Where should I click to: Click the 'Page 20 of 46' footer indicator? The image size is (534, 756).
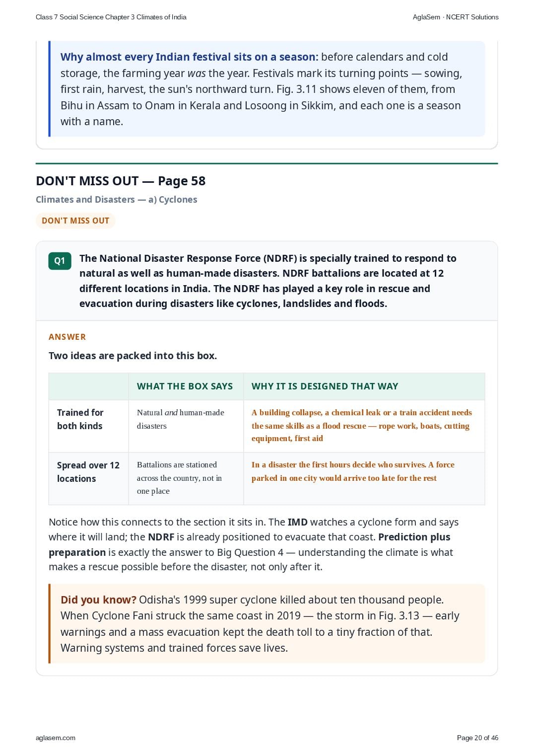pos(477,738)
